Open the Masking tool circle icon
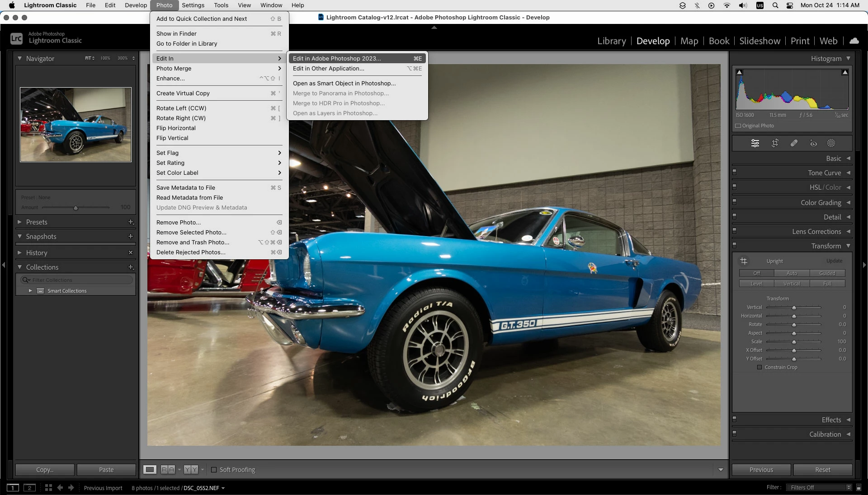868x495 pixels. (831, 143)
